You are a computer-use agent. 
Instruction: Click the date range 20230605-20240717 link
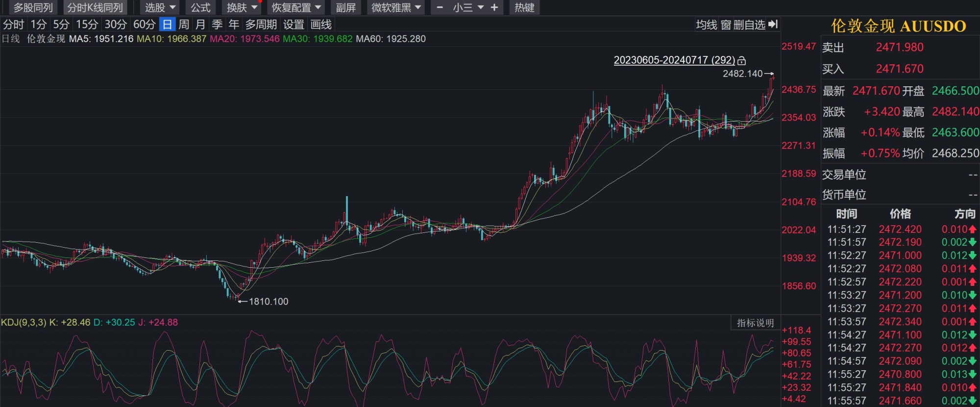click(674, 60)
